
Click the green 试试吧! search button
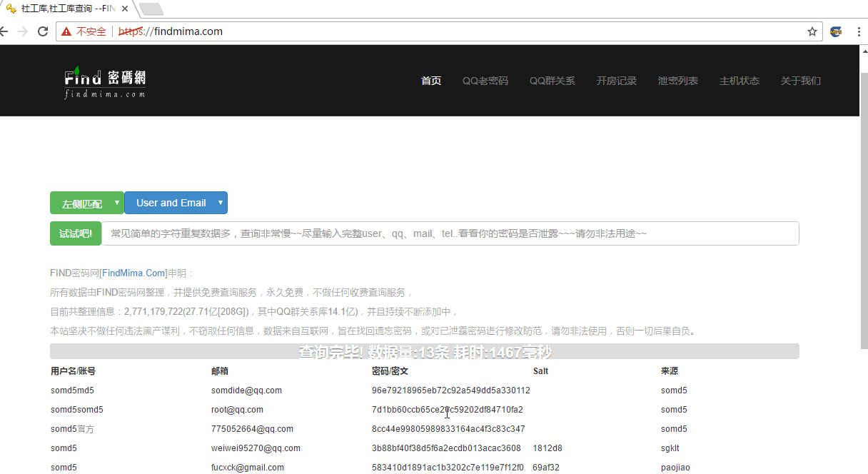pyautogui.click(x=75, y=233)
